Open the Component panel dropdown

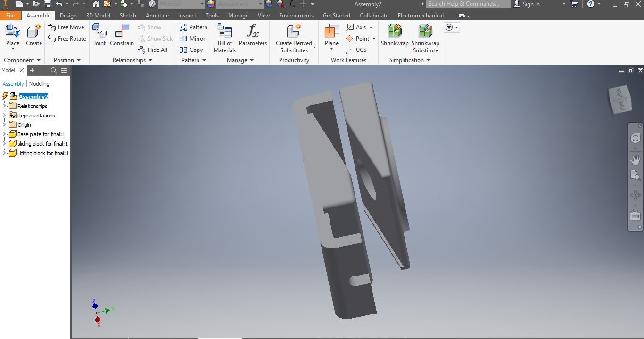[22, 60]
